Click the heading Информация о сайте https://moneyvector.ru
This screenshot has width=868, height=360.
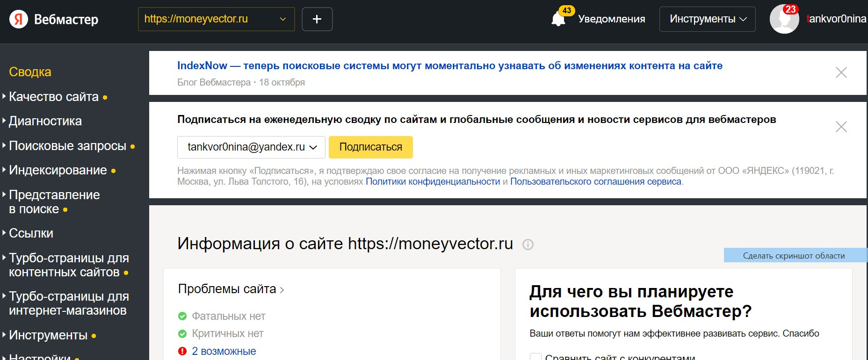point(345,244)
